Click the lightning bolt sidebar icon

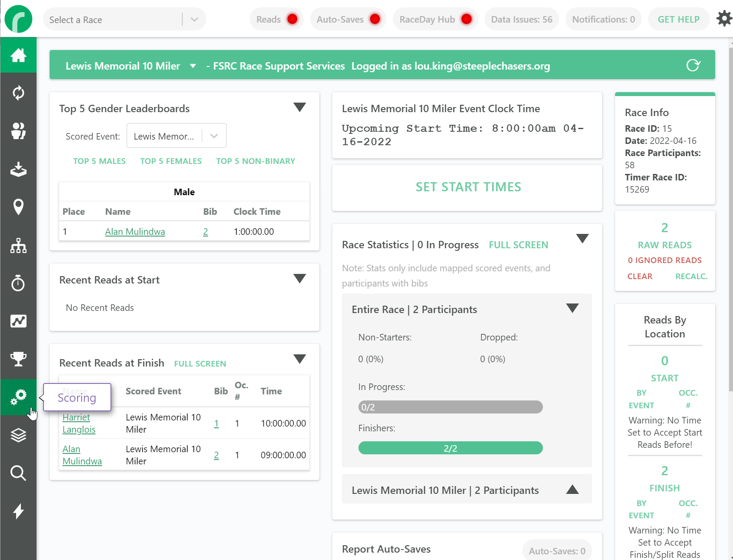(x=18, y=511)
